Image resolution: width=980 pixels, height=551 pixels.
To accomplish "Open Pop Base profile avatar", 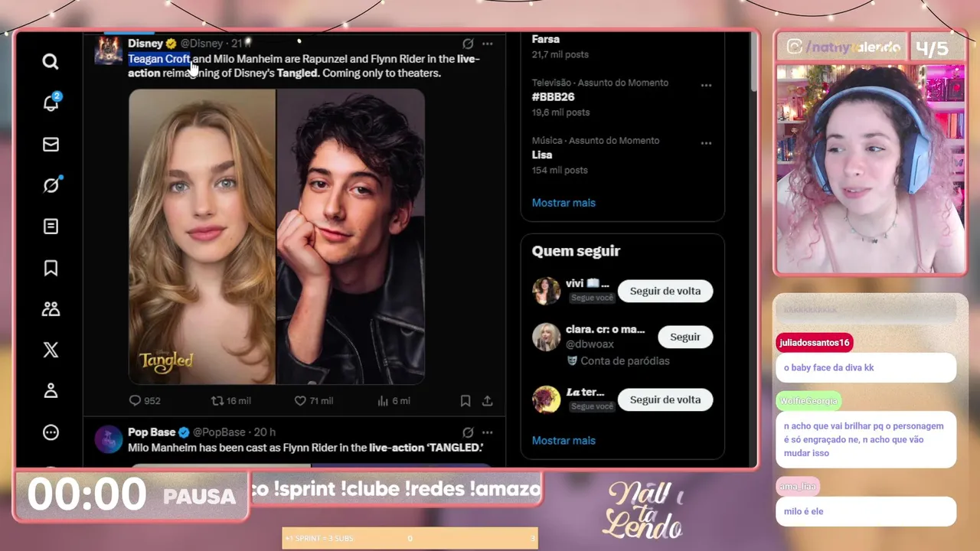I will [x=109, y=439].
